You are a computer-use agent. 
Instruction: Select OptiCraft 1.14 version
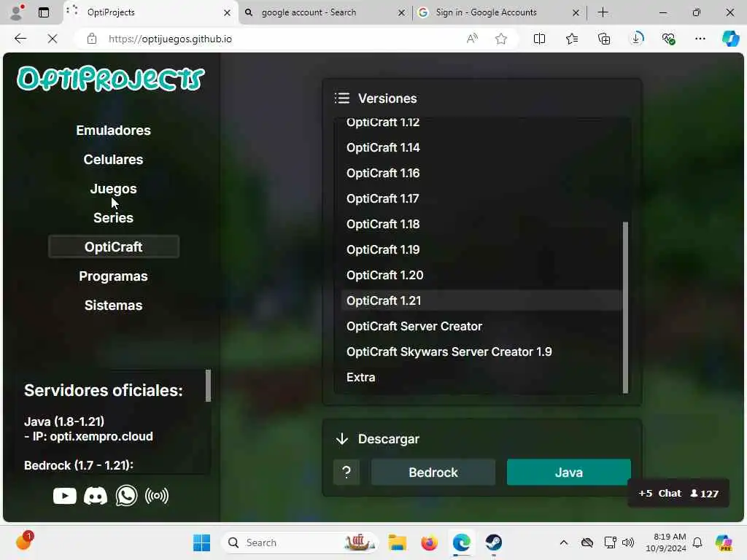pyautogui.click(x=481, y=147)
